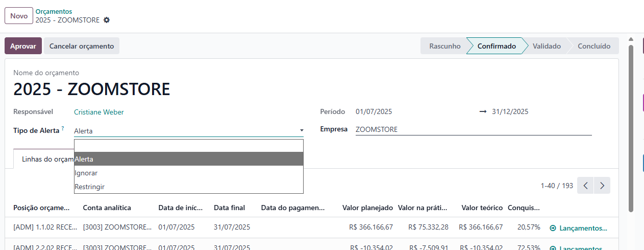The height and width of the screenshot is (250, 644).
Task: Collapse the Tipo de Alerta dropdown using its caret
Action: coord(302,131)
